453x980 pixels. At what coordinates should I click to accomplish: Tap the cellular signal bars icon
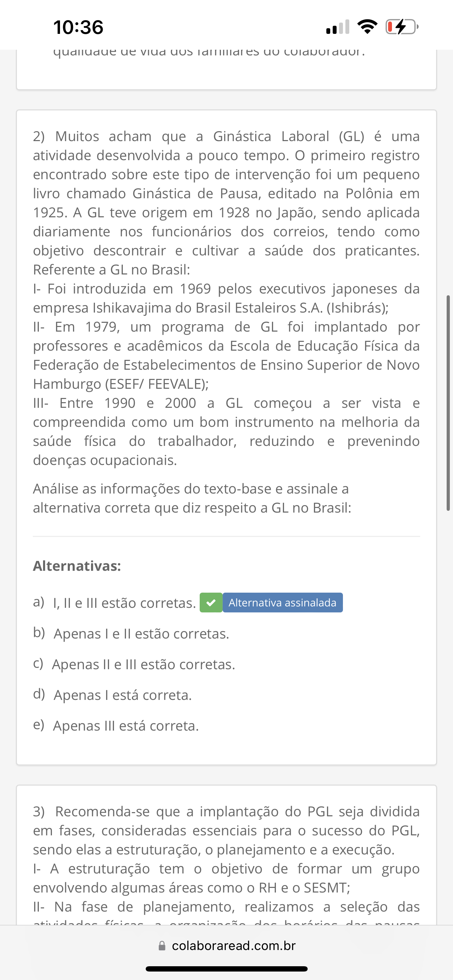338,27
